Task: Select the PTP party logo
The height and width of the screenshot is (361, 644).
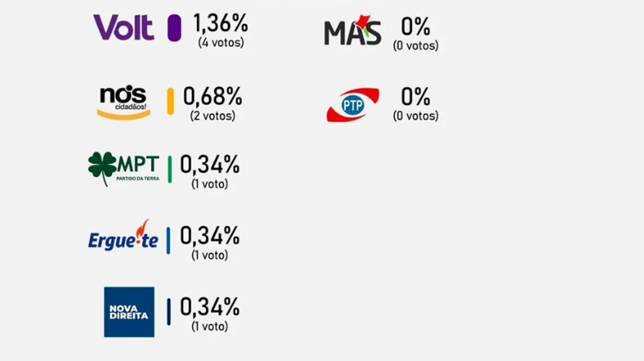Action: click(x=353, y=105)
